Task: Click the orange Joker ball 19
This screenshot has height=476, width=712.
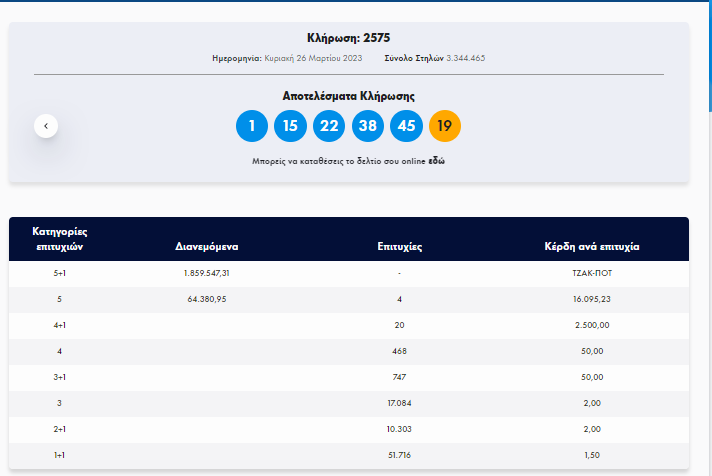Action: click(x=445, y=126)
